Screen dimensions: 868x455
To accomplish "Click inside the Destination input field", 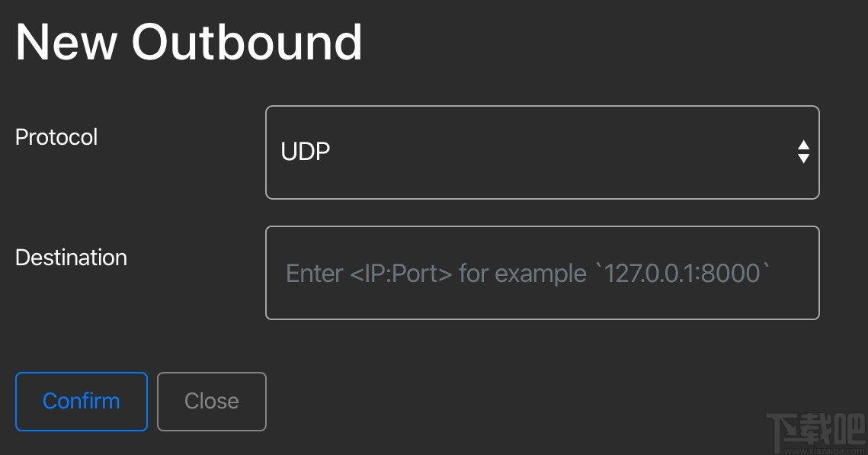I will [542, 273].
